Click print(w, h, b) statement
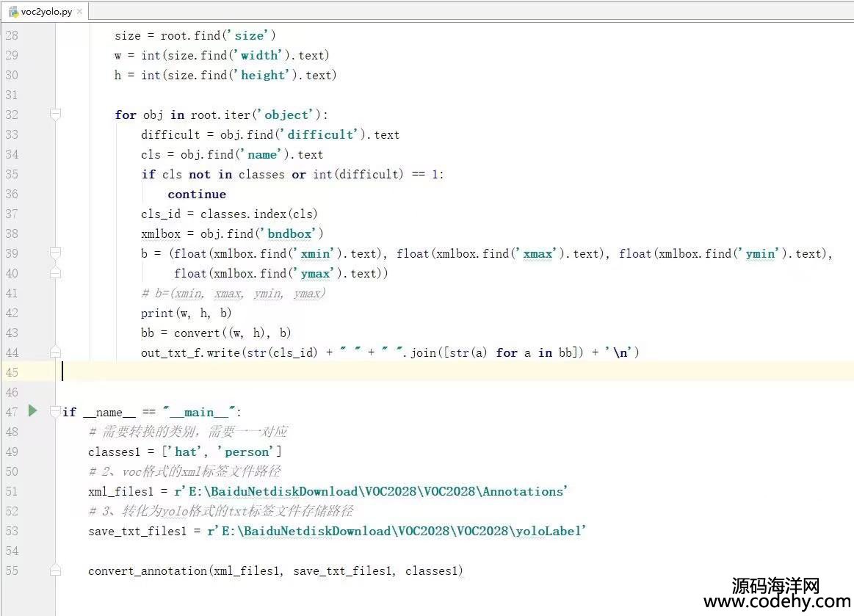This screenshot has height=616, width=854. tap(187, 313)
